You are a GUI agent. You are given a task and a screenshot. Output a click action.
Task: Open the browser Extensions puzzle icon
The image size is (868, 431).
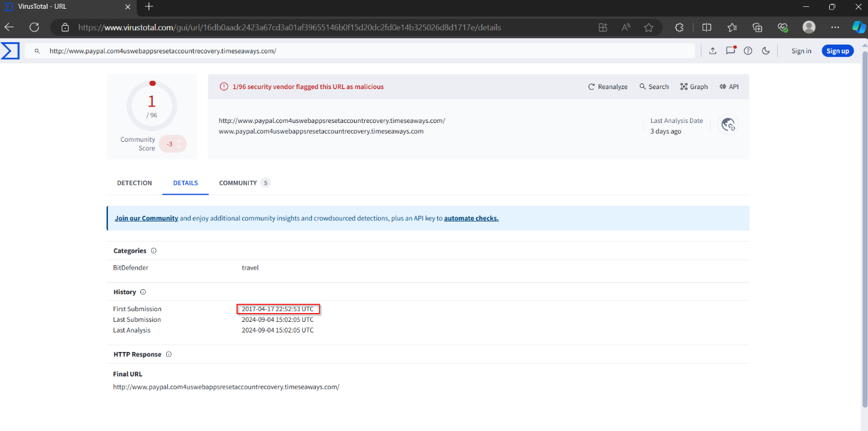point(679,28)
